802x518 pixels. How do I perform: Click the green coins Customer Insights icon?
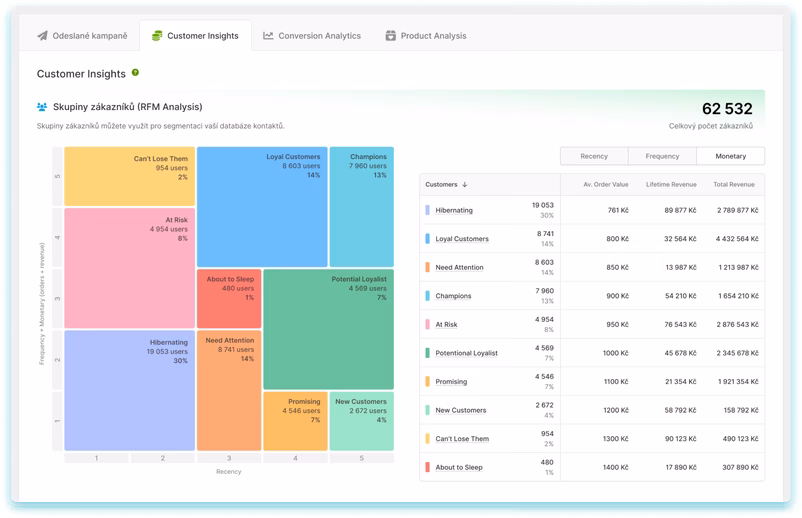tap(156, 36)
